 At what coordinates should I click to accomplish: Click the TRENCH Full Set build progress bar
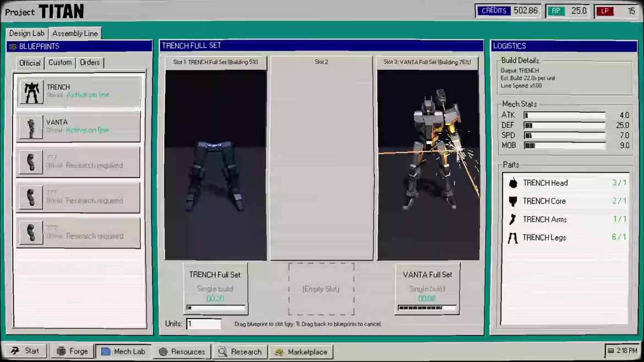coord(216,308)
